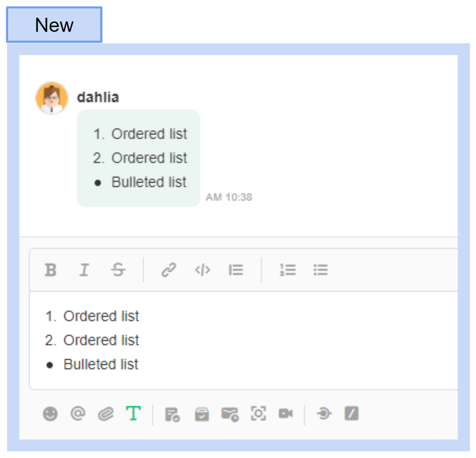Click the box with checkmark icon
Viewport: 476px width, 458px height.
tap(202, 414)
